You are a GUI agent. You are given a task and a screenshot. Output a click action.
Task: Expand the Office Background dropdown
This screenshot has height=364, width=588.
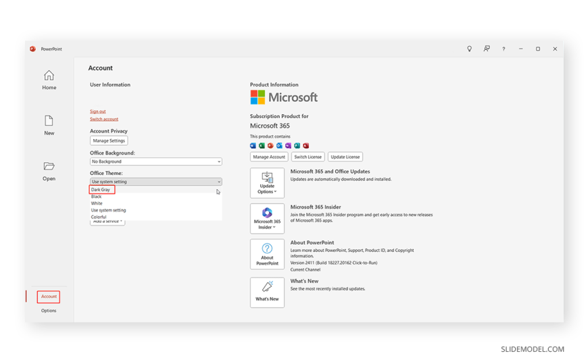coord(156,161)
